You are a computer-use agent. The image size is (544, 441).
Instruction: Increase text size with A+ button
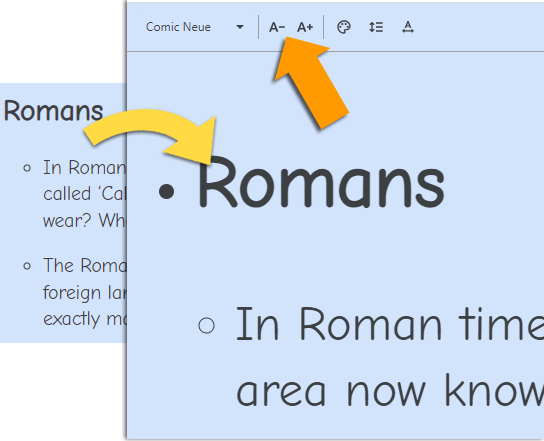click(305, 27)
